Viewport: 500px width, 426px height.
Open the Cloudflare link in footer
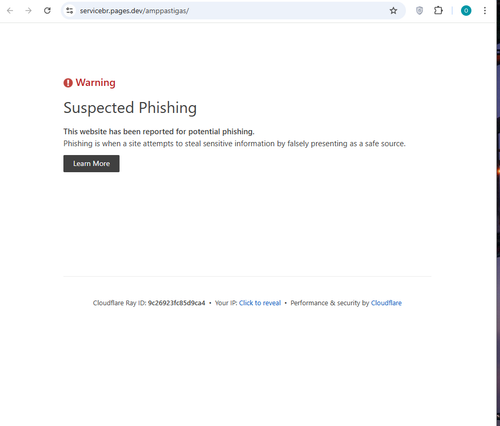[x=386, y=303]
